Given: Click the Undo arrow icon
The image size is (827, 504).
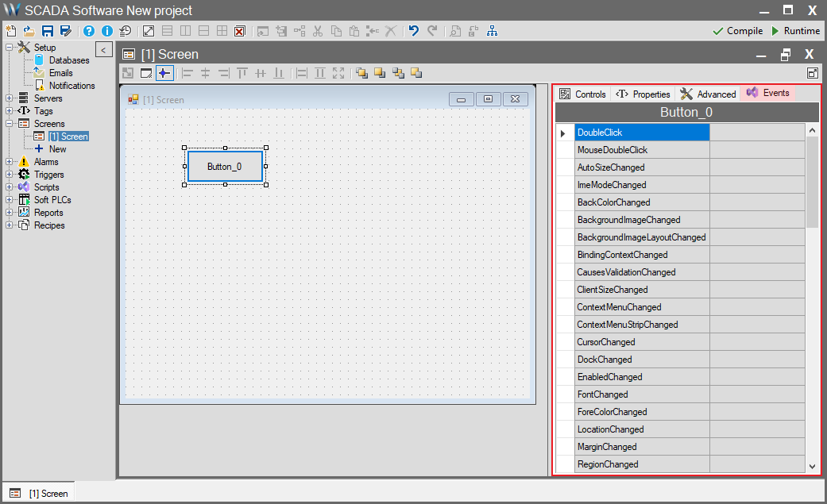Looking at the screenshot, I should [x=413, y=31].
